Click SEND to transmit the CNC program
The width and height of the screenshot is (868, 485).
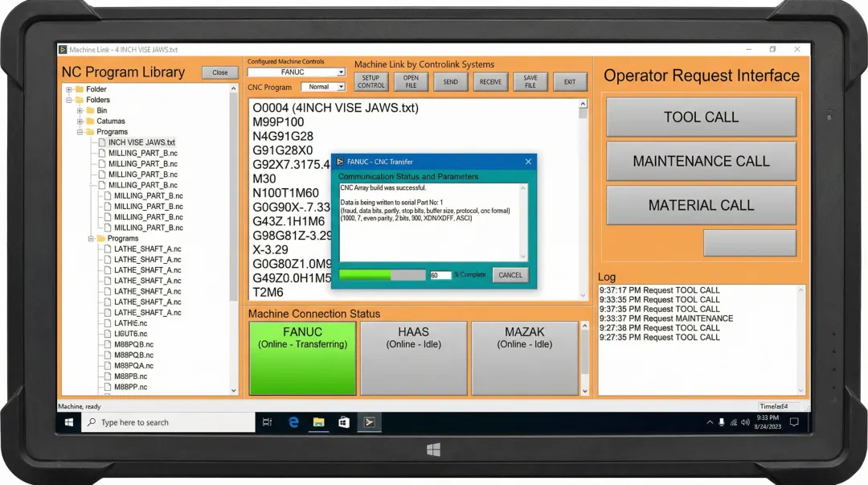[x=450, y=81]
